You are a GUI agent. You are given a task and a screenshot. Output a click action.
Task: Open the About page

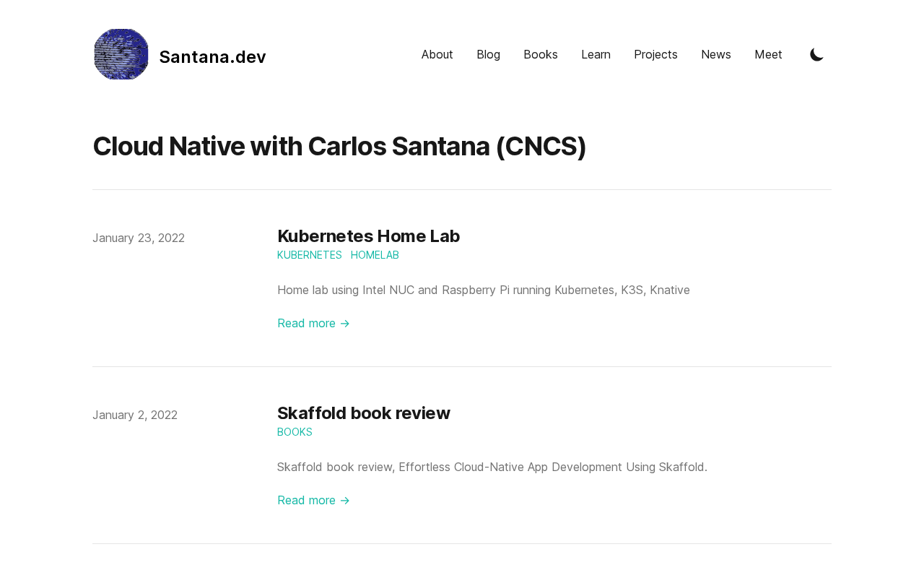click(x=437, y=54)
